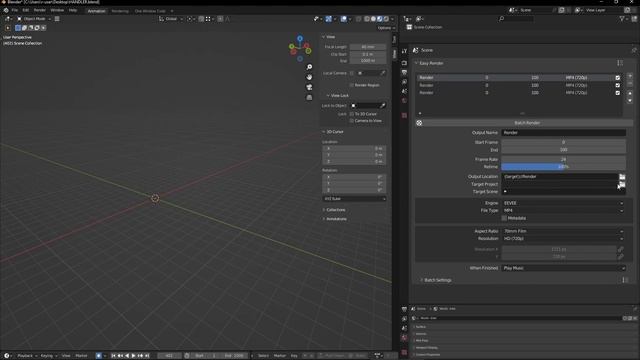The width and height of the screenshot is (640, 360).
Task: Open the Edit menu
Action: click(26, 10)
